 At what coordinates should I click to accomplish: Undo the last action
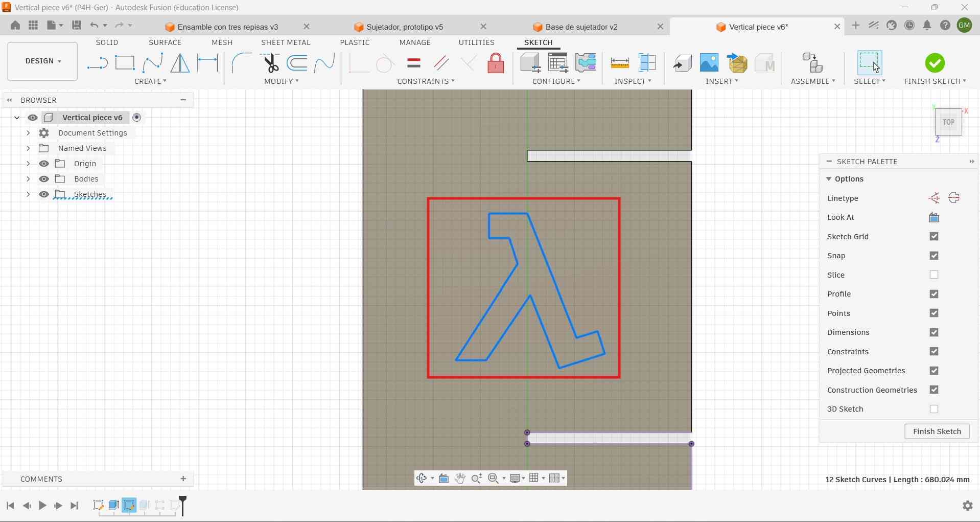point(94,25)
